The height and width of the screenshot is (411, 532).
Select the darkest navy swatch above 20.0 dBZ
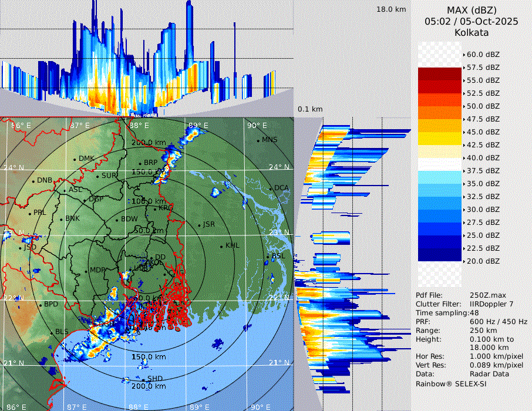[x=440, y=254]
